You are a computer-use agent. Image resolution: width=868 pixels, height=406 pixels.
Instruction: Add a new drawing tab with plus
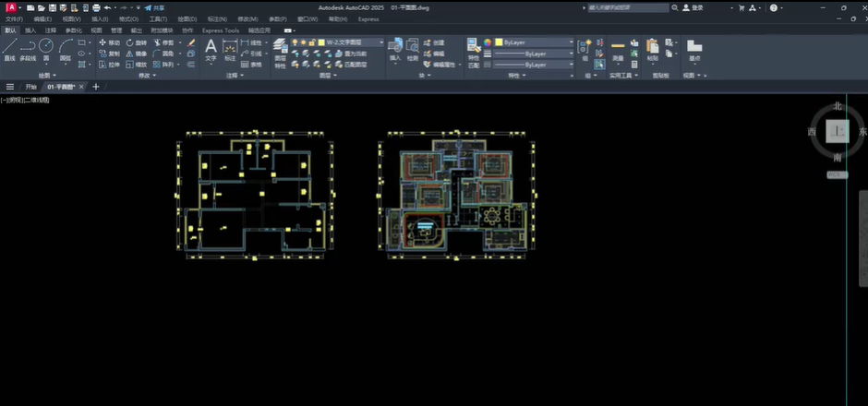[x=96, y=87]
